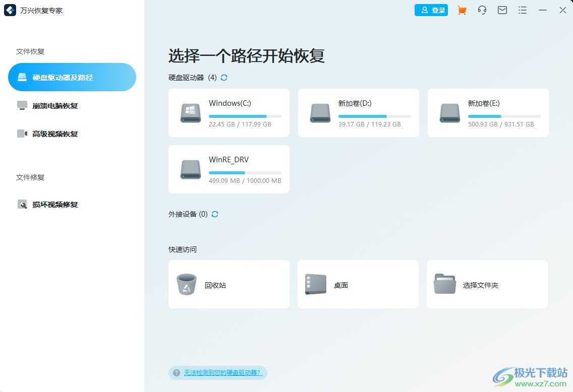The width and height of the screenshot is (573, 392).
Task: Choose 桌面 for quick access
Action: (358, 284)
